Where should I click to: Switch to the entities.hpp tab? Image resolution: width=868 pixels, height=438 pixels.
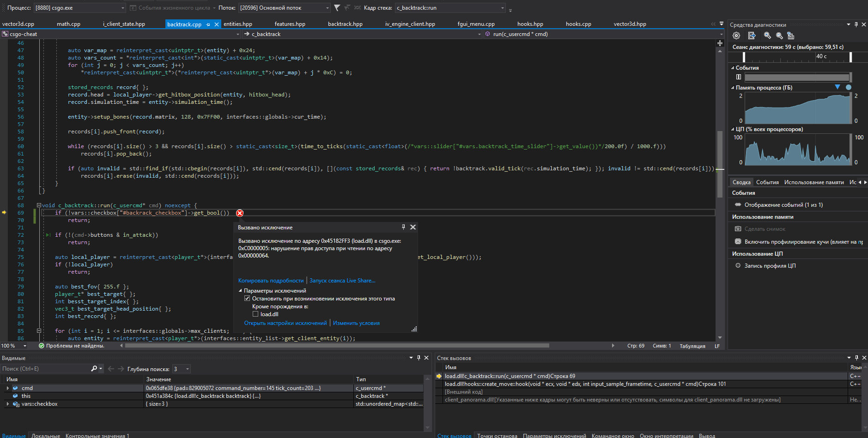238,24
